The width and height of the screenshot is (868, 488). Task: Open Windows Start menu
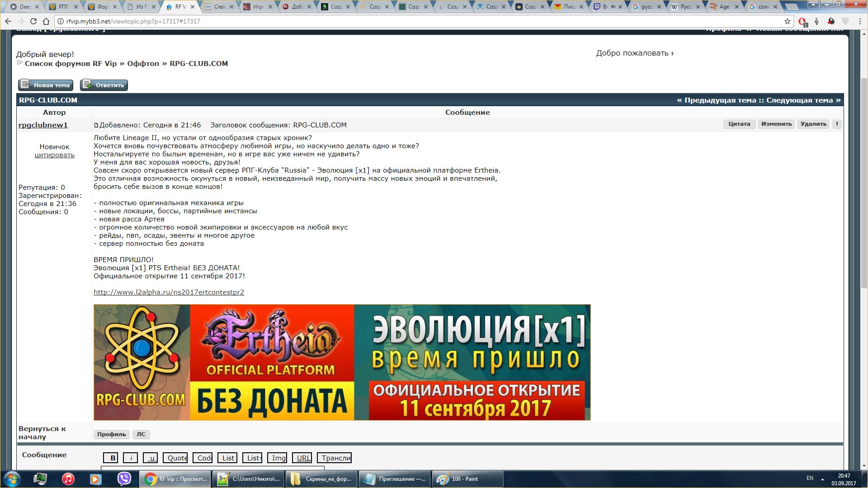pos(11,479)
